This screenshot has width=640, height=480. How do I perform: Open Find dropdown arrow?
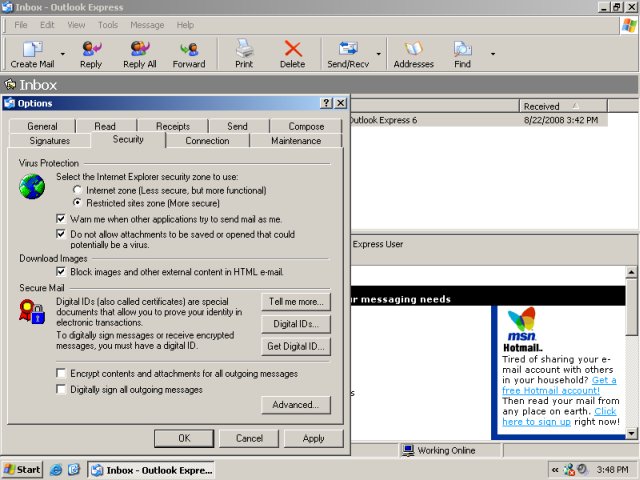tap(493, 53)
